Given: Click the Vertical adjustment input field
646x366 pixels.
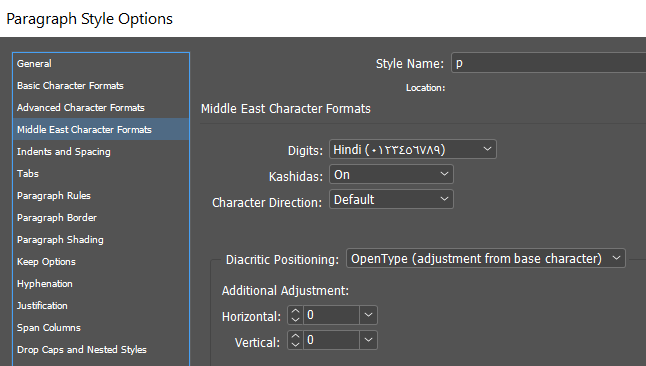Looking at the screenshot, I should pyautogui.click(x=331, y=340).
